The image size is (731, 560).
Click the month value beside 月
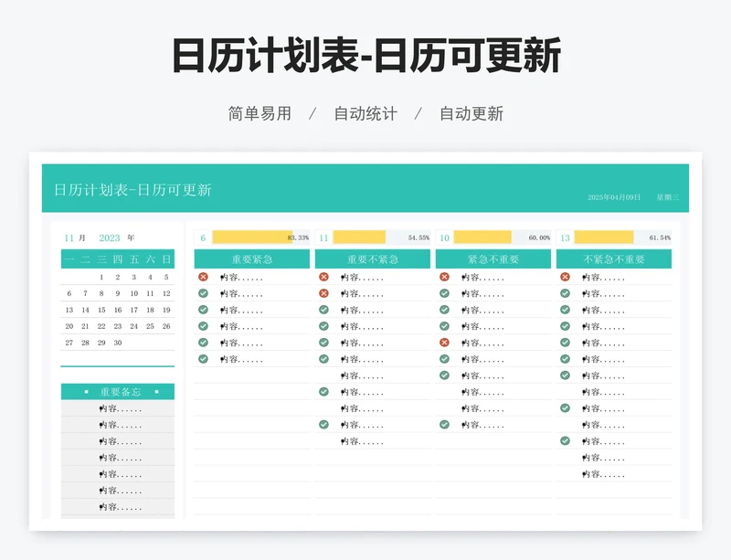click(69, 238)
